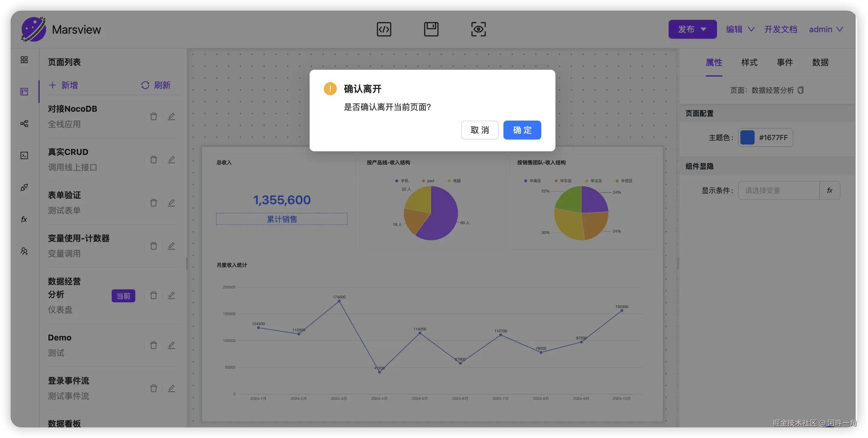Viewport: 868px width, 438px height.
Task: Switch to the 样式 tab
Action: (x=749, y=62)
